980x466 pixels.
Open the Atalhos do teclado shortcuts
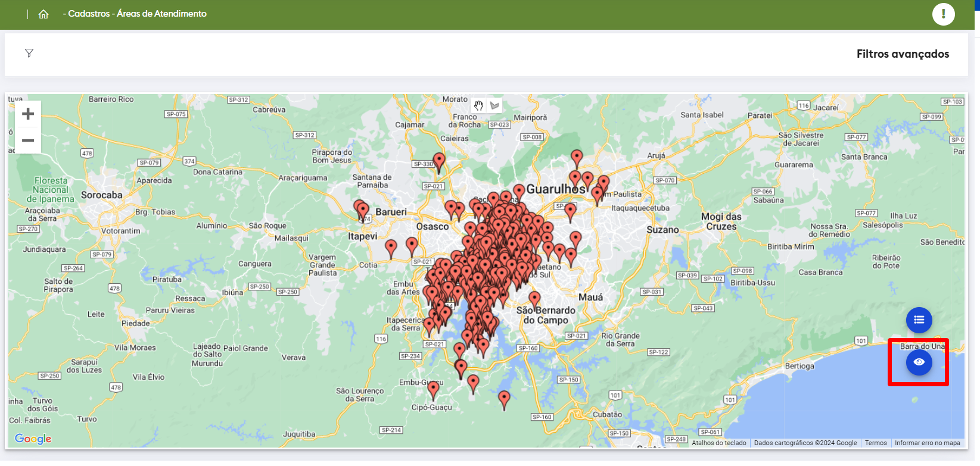click(x=718, y=443)
